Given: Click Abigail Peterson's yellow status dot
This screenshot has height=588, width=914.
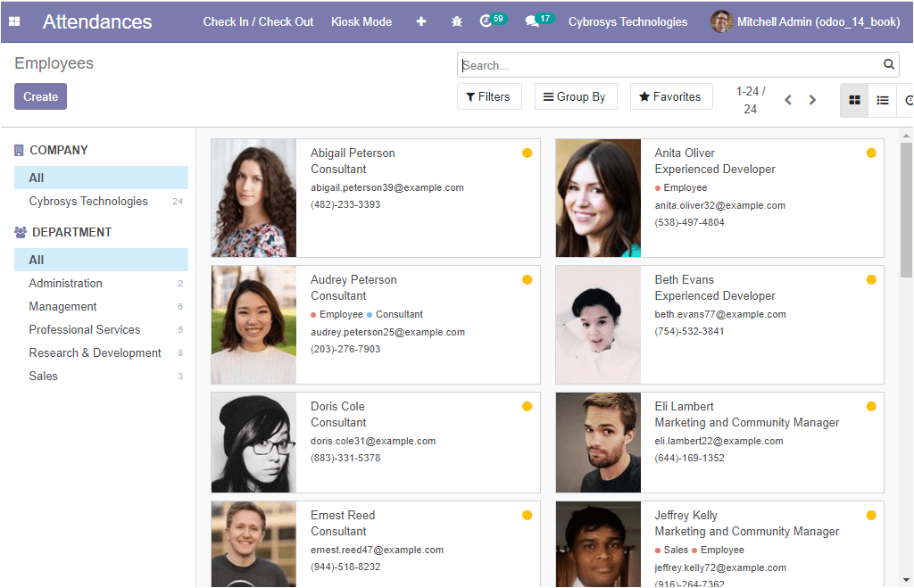Looking at the screenshot, I should 527,153.
